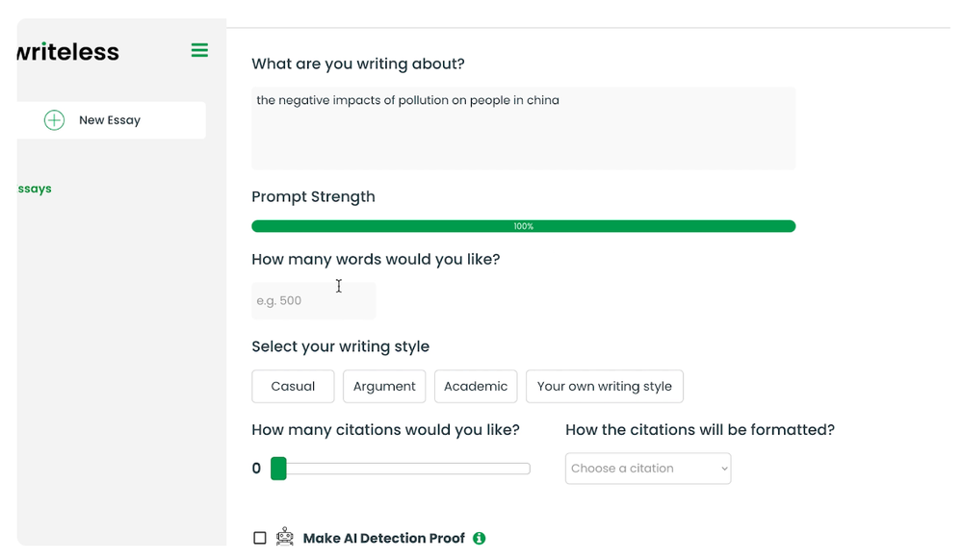
Task: Click the writeless logo
Action: (x=68, y=52)
